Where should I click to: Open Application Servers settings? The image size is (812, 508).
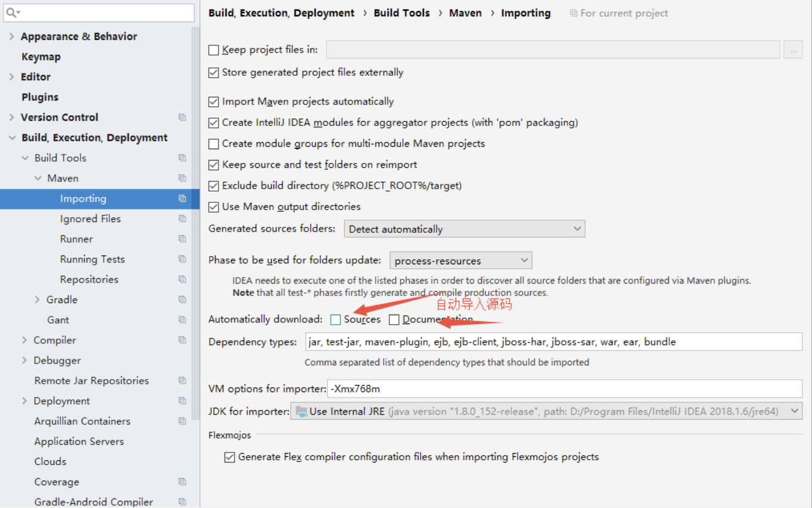pos(79,442)
